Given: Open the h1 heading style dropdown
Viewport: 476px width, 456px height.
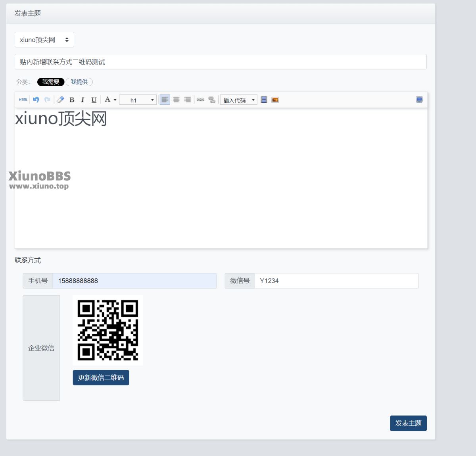Looking at the screenshot, I should pyautogui.click(x=138, y=100).
